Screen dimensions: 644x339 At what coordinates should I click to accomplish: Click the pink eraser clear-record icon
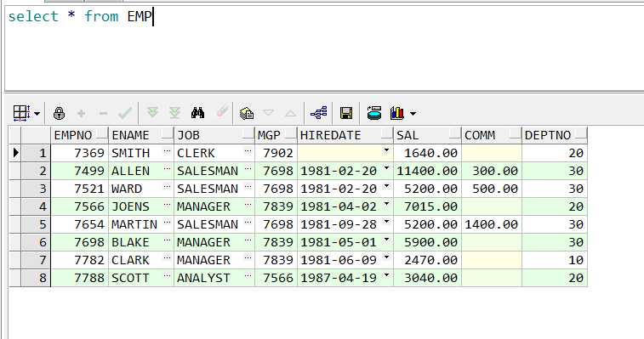click(x=222, y=111)
